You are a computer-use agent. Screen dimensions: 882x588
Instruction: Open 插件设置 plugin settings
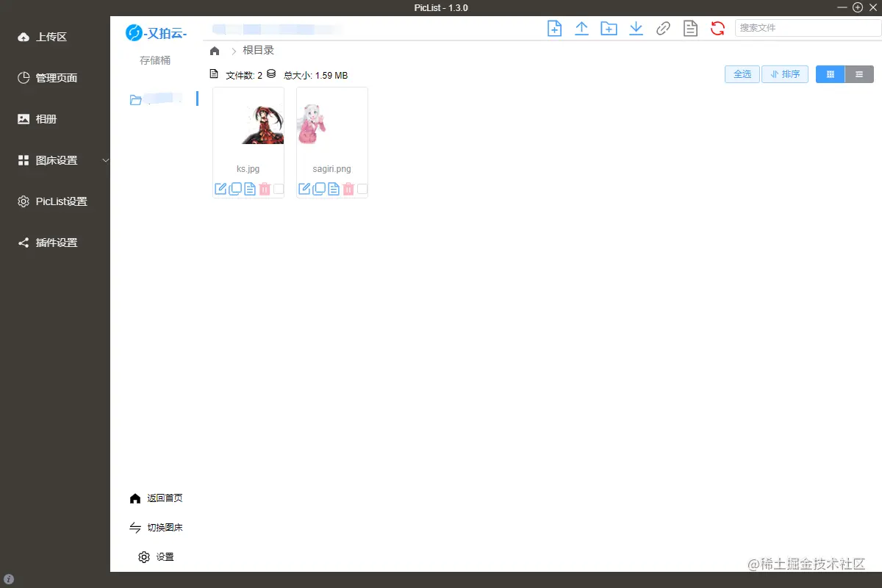(x=55, y=243)
